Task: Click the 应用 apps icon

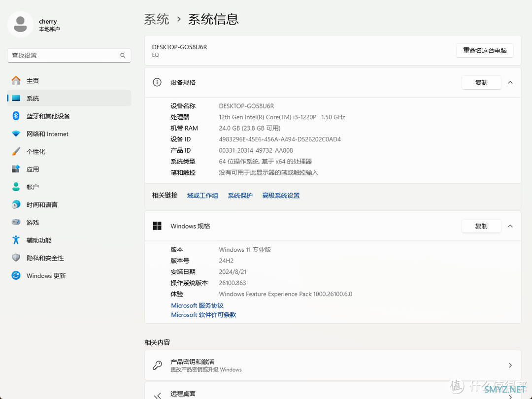Action: click(x=16, y=169)
